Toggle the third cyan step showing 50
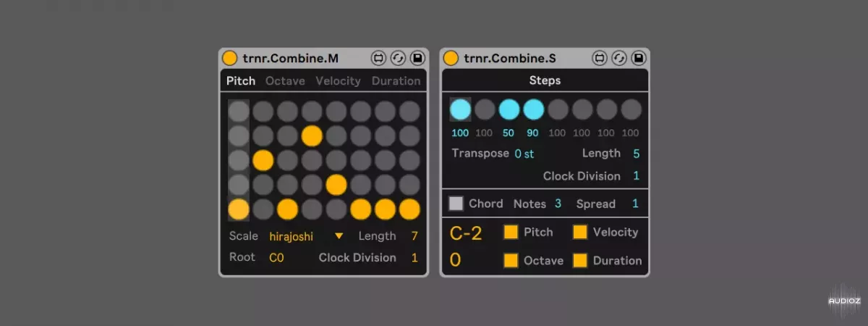The height and width of the screenshot is (326, 868). (x=509, y=109)
